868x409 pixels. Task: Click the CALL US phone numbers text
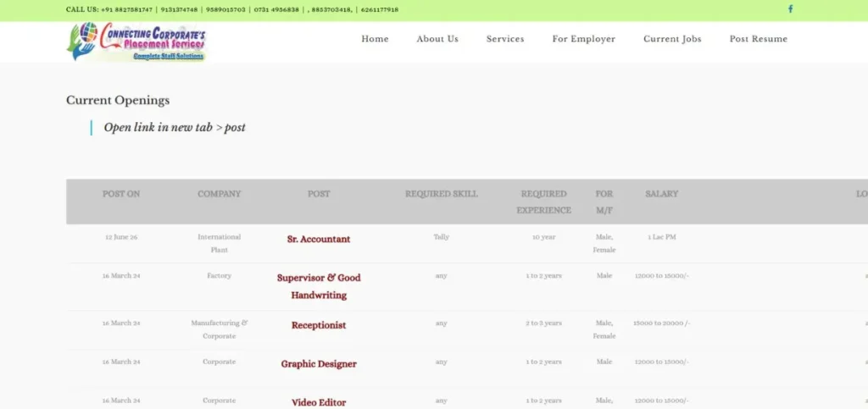(x=232, y=9)
